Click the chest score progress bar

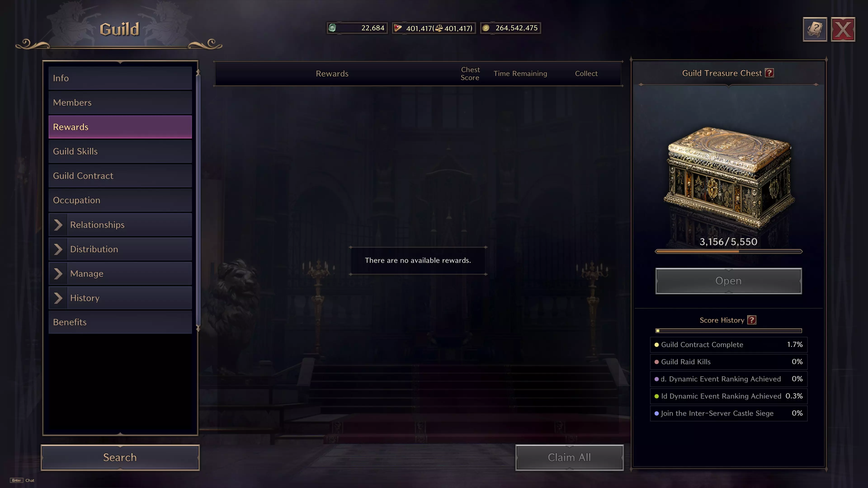click(729, 252)
